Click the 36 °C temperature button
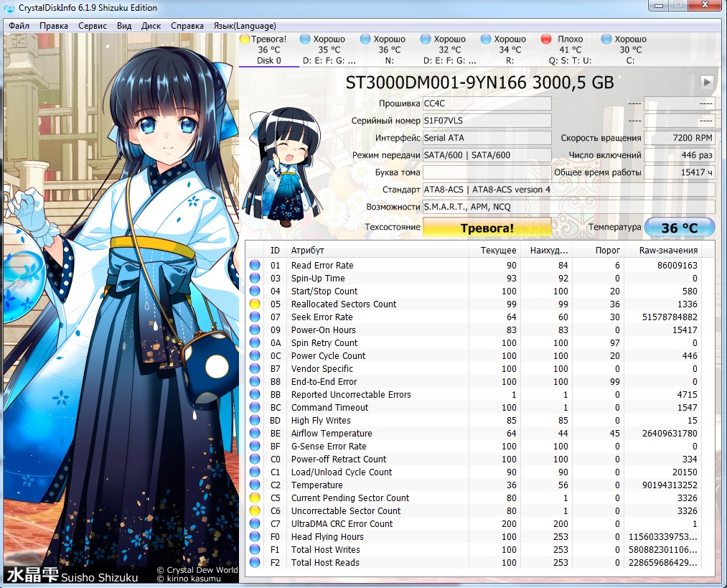Viewport: 727px width, 588px height. click(679, 228)
